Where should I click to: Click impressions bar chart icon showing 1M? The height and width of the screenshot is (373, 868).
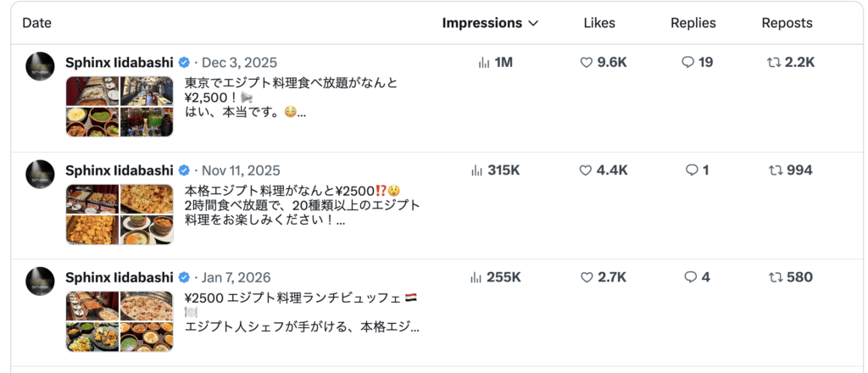484,63
